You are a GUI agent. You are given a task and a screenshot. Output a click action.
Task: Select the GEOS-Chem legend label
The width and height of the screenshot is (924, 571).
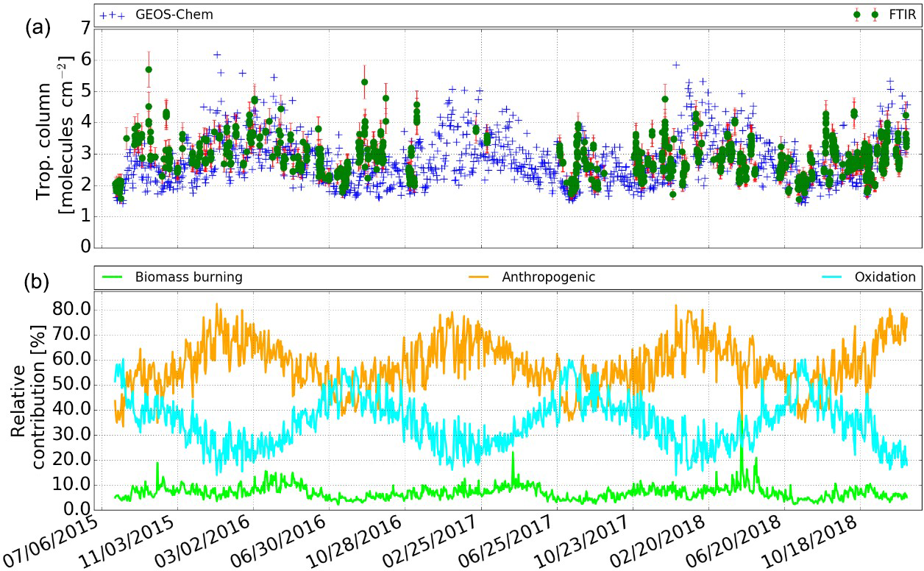(x=174, y=15)
